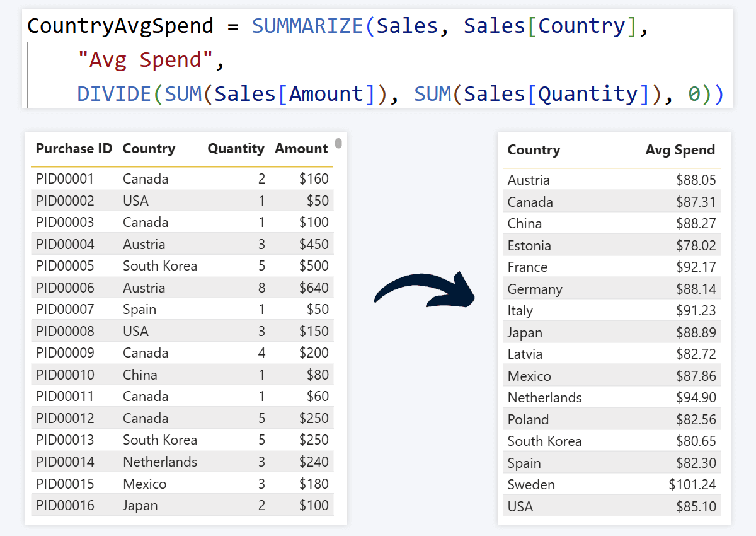Click the $78.02 Avg Spend value

coord(696,245)
